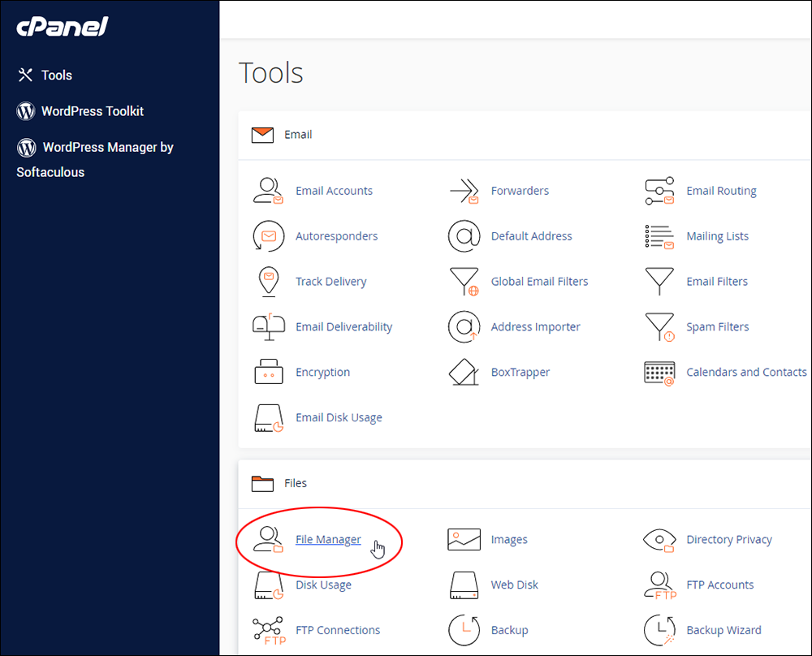Click the Tools page heading

(x=271, y=72)
